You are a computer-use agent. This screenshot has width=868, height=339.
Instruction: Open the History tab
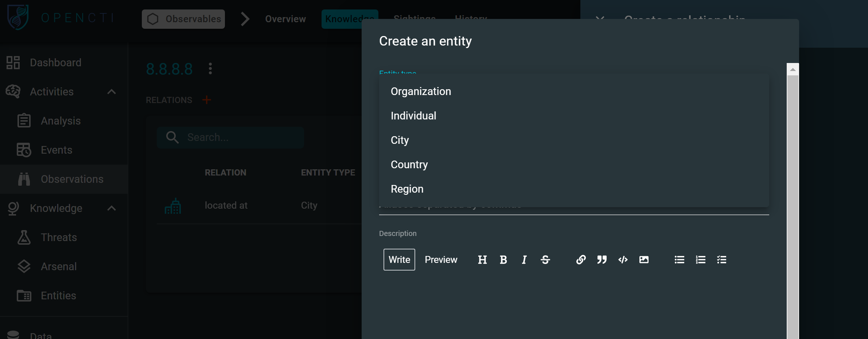pyautogui.click(x=470, y=19)
